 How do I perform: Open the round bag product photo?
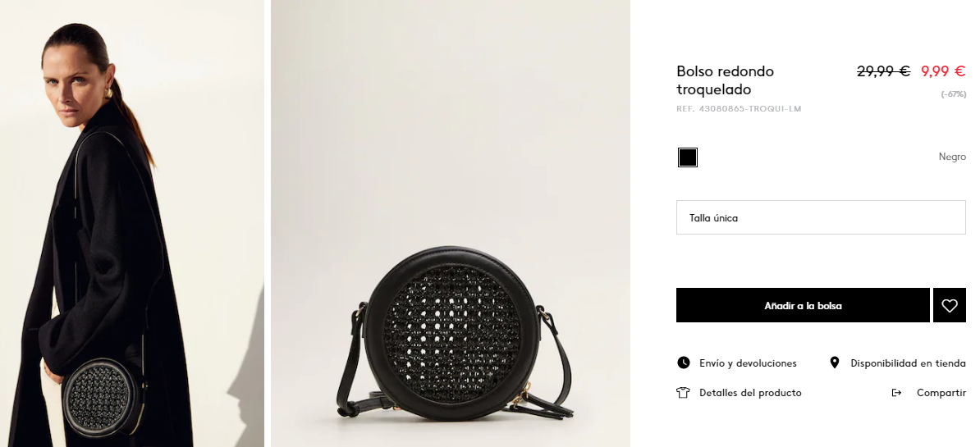point(451,223)
